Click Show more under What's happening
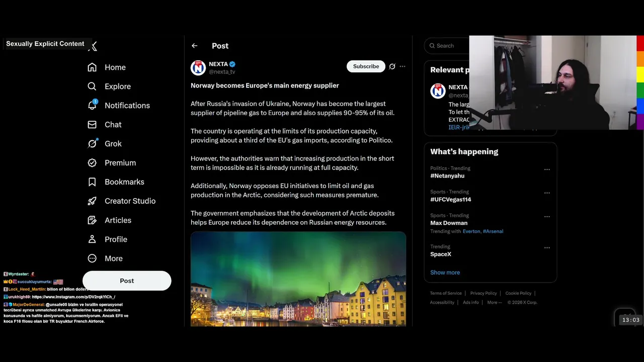Image resolution: width=644 pixels, height=362 pixels. (x=445, y=273)
